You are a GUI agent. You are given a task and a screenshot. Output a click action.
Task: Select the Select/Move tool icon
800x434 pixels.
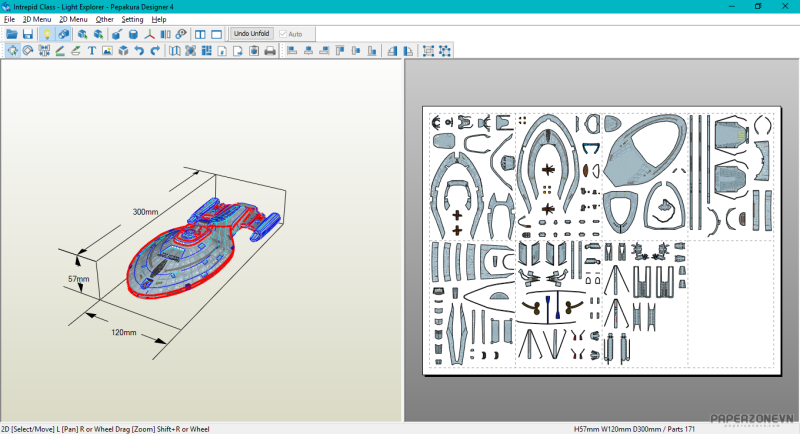click(12, 50)
